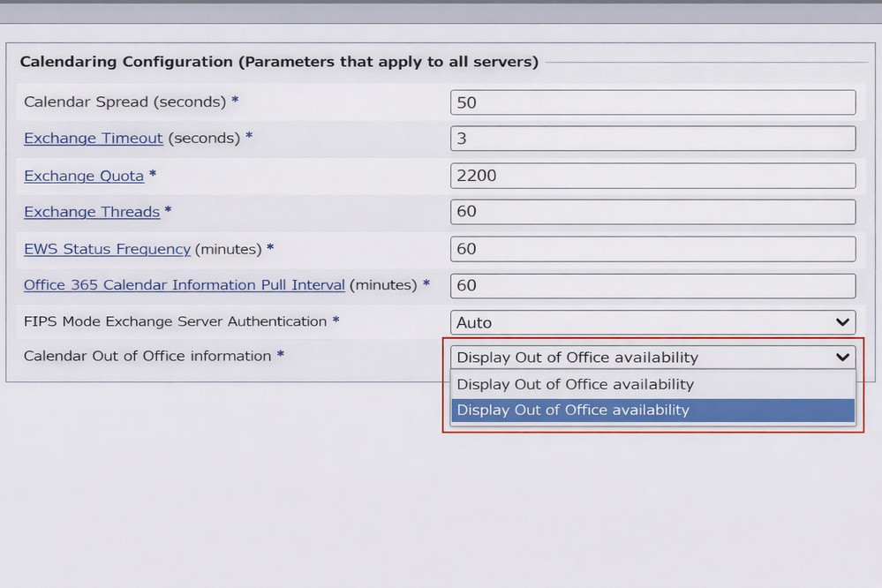The width and height of the screenshot is (882, 588).
Task: Open the Exchange Quota link
Action: (84, 176)
